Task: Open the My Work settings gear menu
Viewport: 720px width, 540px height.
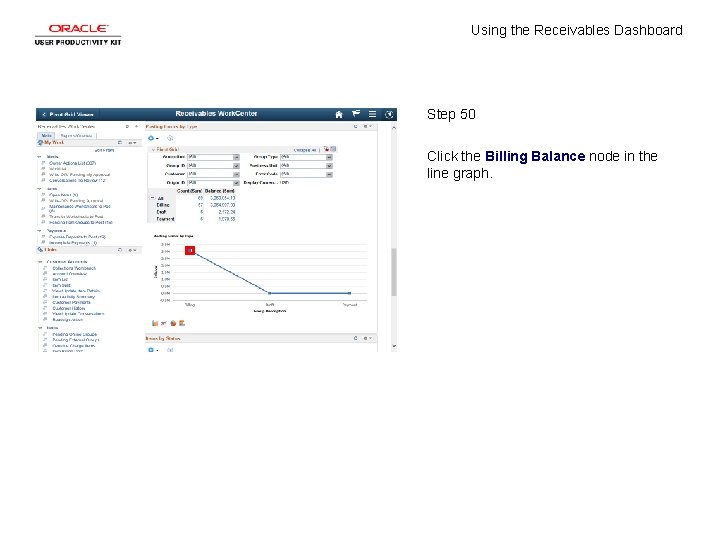Action: pos(132,143)
